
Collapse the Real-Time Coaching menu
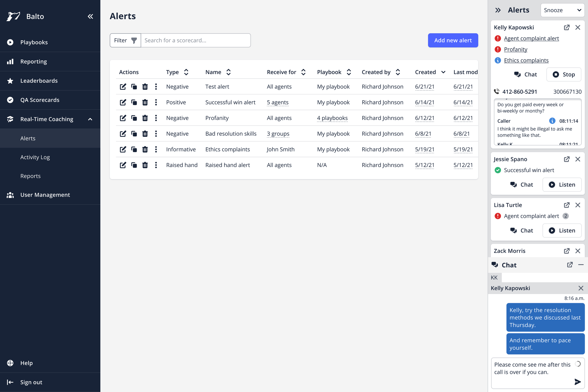pos(90,119)
